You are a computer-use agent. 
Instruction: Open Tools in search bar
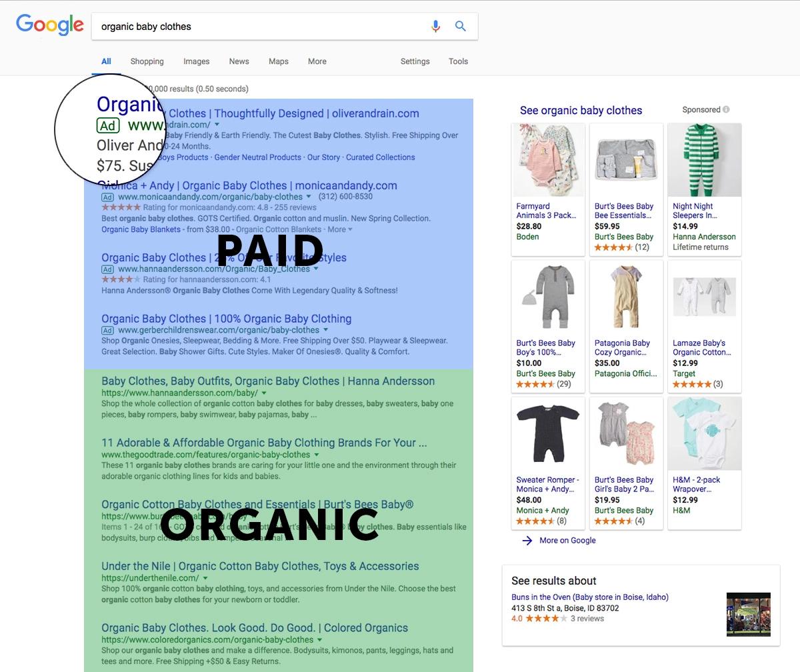point(458,61)
